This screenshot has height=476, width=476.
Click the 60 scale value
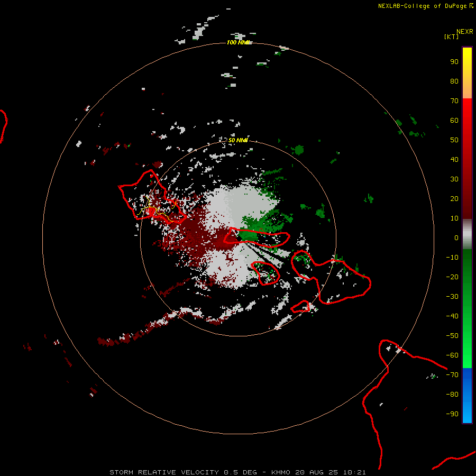[x=454, y=120]
